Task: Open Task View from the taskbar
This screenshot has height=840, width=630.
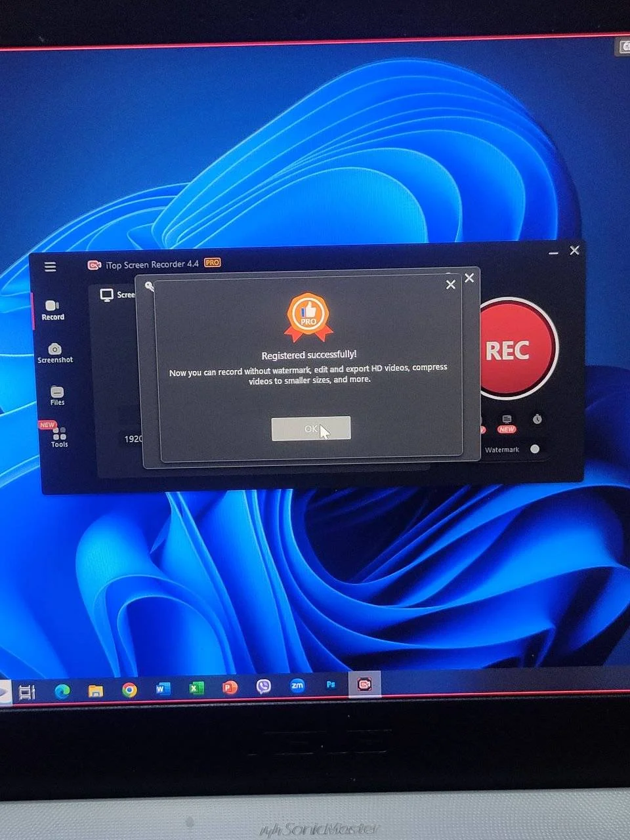Action: pyautogui.click(x=27, y=692)
